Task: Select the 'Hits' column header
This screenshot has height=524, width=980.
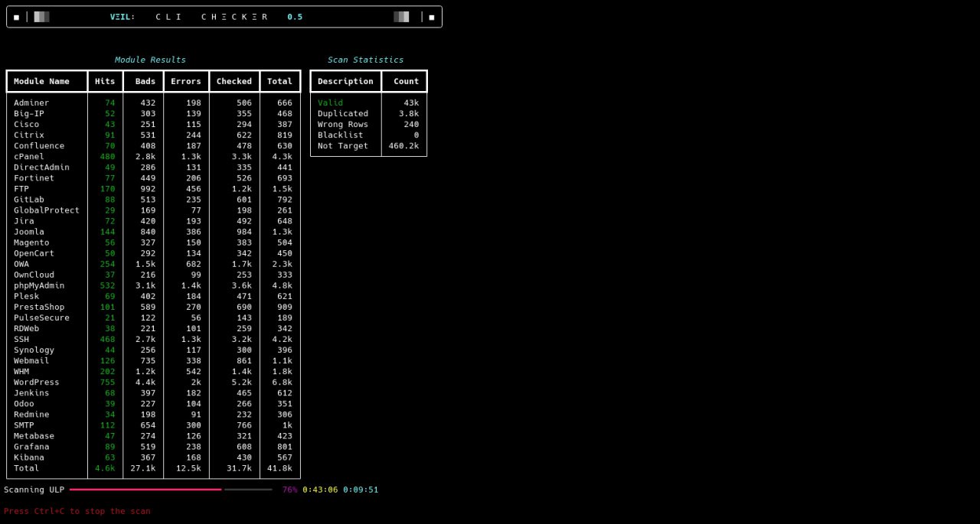Action: click(x=105, y=81)
